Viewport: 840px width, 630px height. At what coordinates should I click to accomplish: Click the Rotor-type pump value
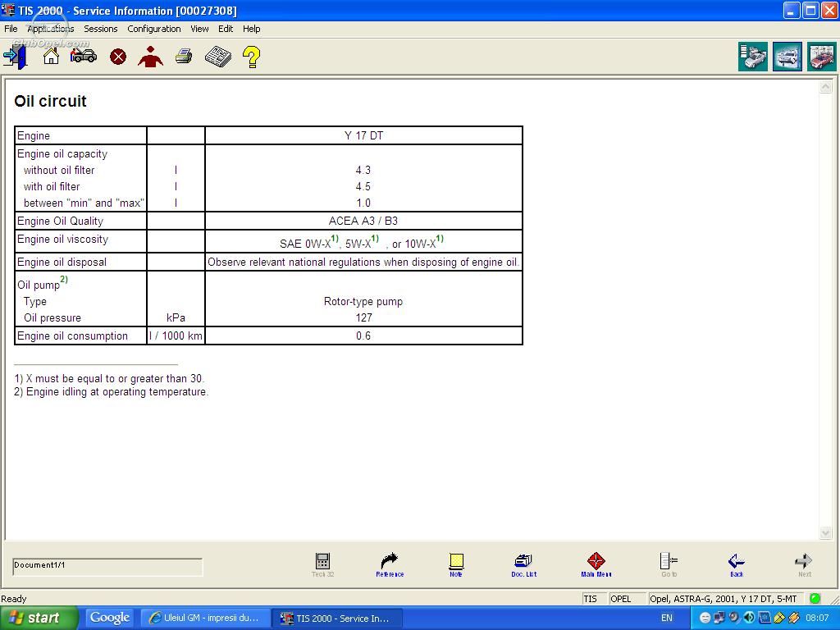[x=363, y=301]
